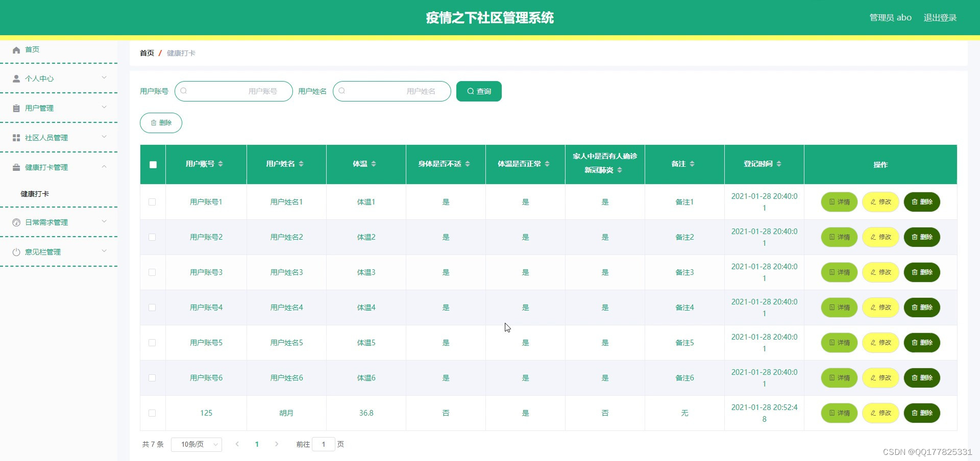
Task: Click the 用户姓名3 table cell
Action: [x=286, y=272]
